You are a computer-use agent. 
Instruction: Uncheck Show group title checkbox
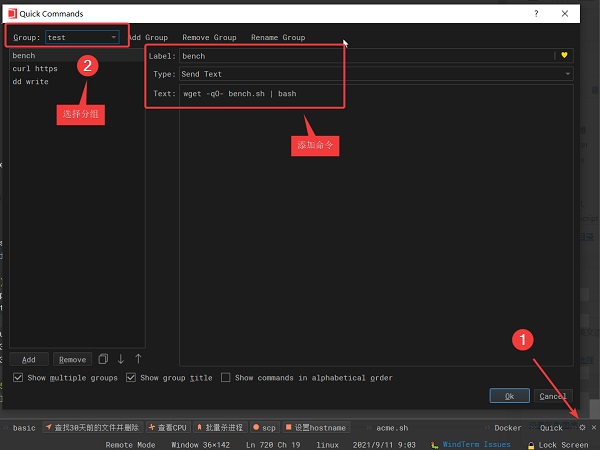coord(132,378)
